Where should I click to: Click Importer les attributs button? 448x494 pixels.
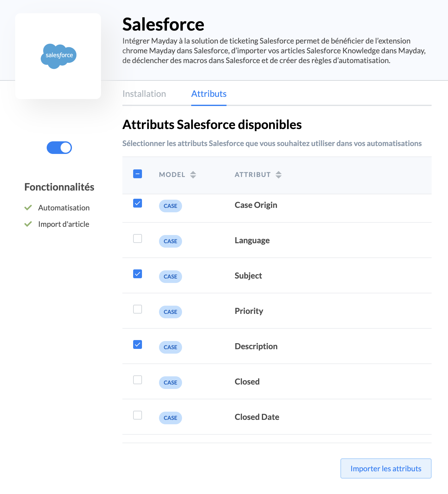[386, 468]
